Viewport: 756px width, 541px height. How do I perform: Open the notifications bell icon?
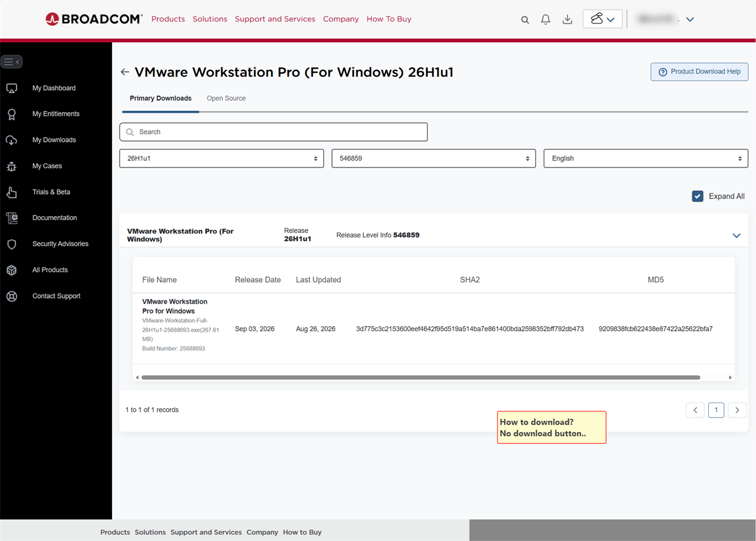click(546, 20)
